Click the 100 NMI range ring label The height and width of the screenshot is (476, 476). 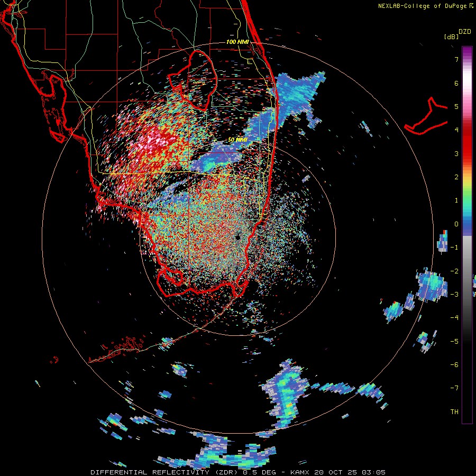click(237, 42)
